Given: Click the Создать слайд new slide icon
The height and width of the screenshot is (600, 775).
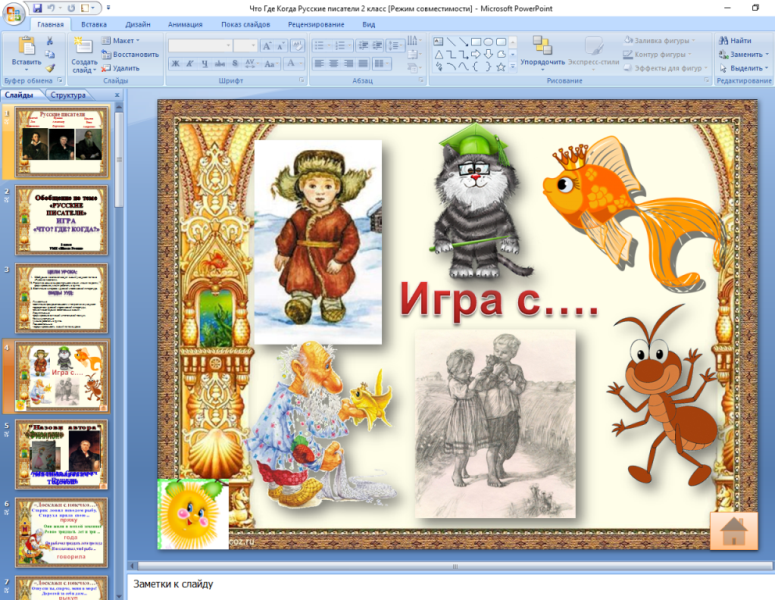Looking at the screenshot, I should click(83, 46).
